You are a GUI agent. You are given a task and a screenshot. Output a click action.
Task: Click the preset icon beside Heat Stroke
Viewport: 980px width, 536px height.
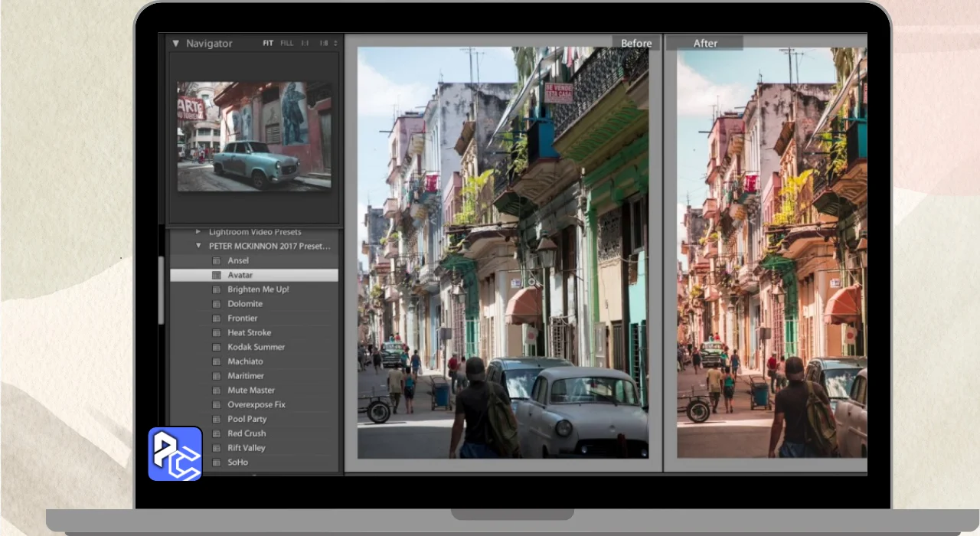coord(217,333)
